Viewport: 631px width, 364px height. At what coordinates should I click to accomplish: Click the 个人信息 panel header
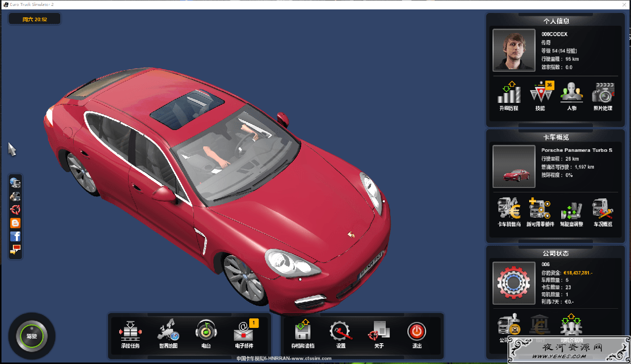tap(556, 21)
